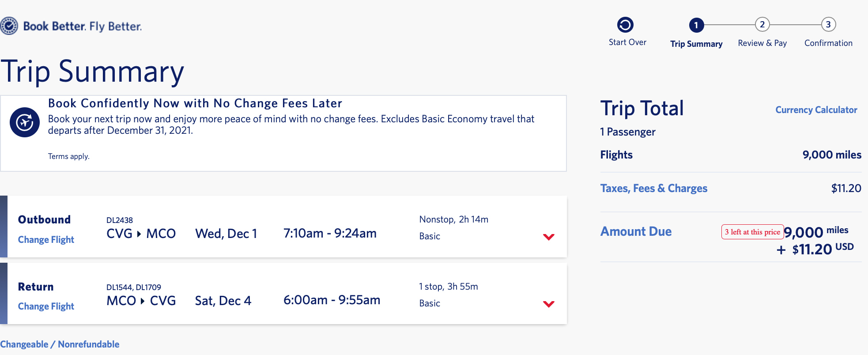The image size is (868, 355).
Task: Click the airplane icon in no-change-fees banner
Action: (25, 122)
